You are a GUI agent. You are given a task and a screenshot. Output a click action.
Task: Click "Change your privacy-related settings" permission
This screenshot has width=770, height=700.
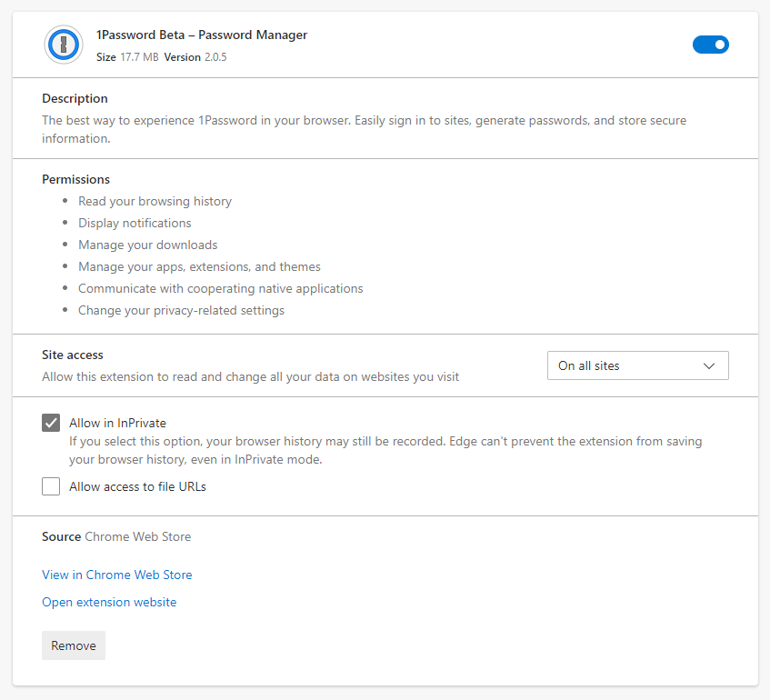pos(181,310)
